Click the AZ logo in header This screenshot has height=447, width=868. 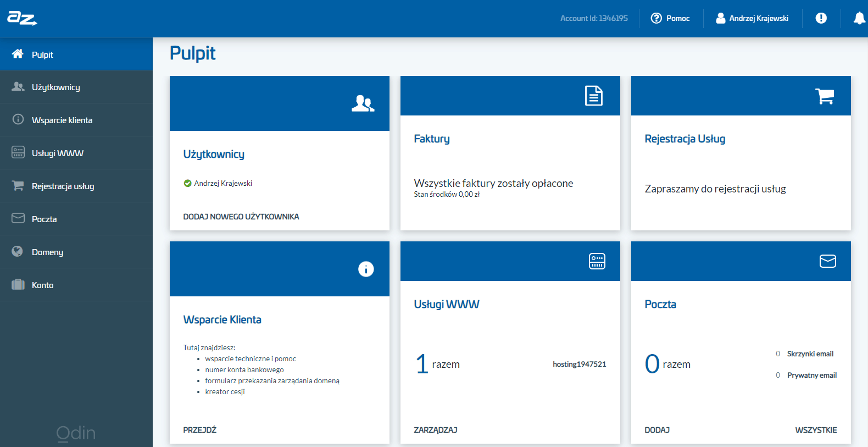22,18
